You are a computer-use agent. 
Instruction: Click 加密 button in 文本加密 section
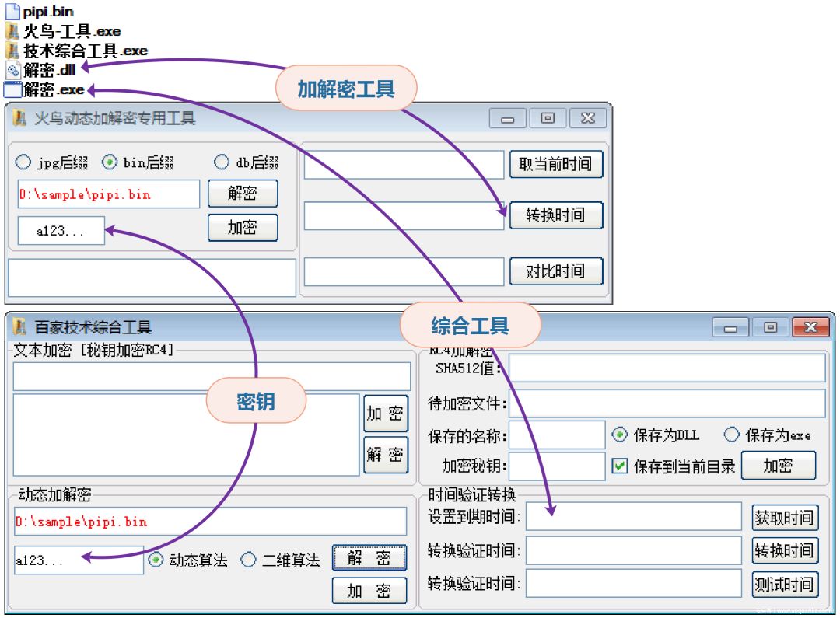(385, 414)
